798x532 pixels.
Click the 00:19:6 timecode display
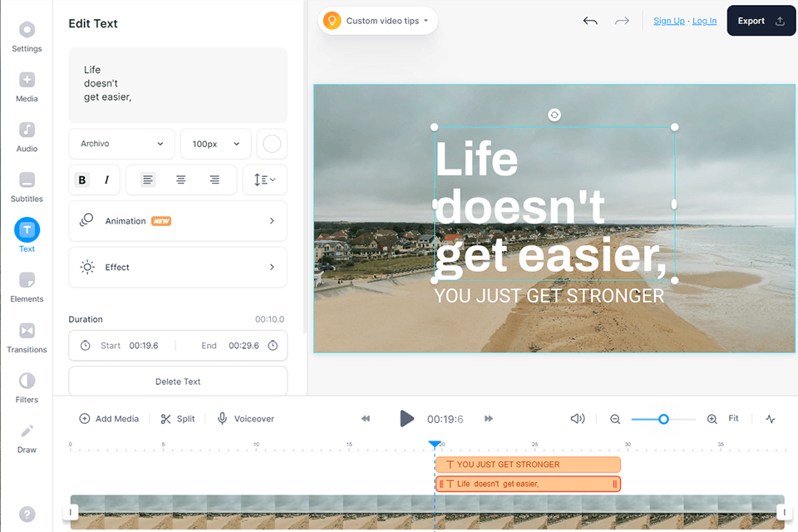coord(446,420)
